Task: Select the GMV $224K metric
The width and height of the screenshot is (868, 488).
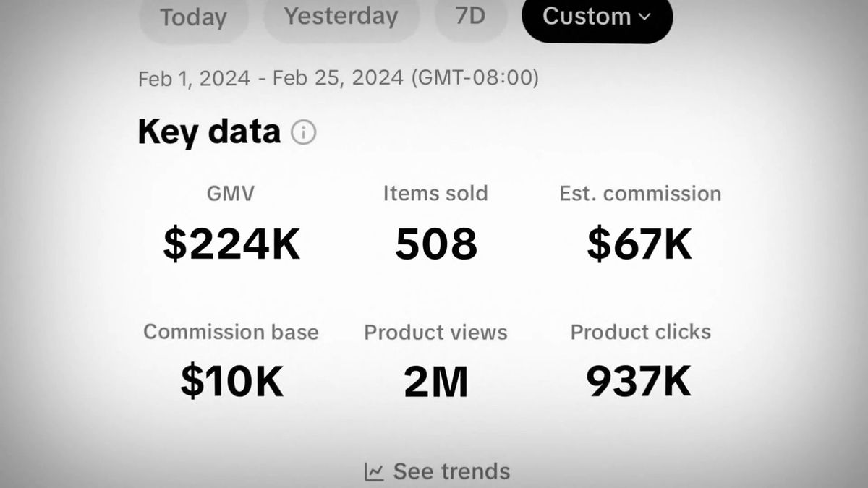Action: click(x=231, y=244)
